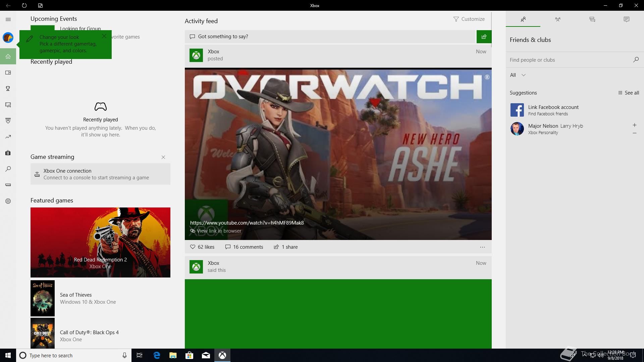This screenshot has width=644, height=362.
Task: Open Task View on taskbar
Action: (x=140, y=355)
